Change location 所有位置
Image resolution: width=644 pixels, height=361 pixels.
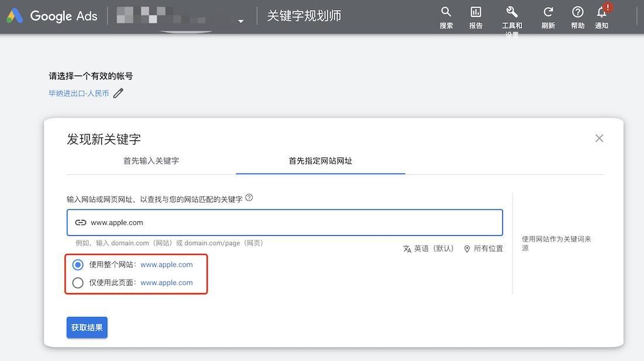[x=484, y=249]
